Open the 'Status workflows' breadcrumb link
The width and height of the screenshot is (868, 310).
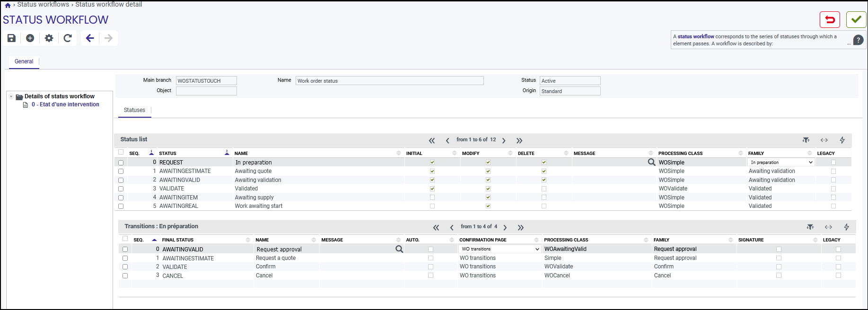(x=43, y=4)
